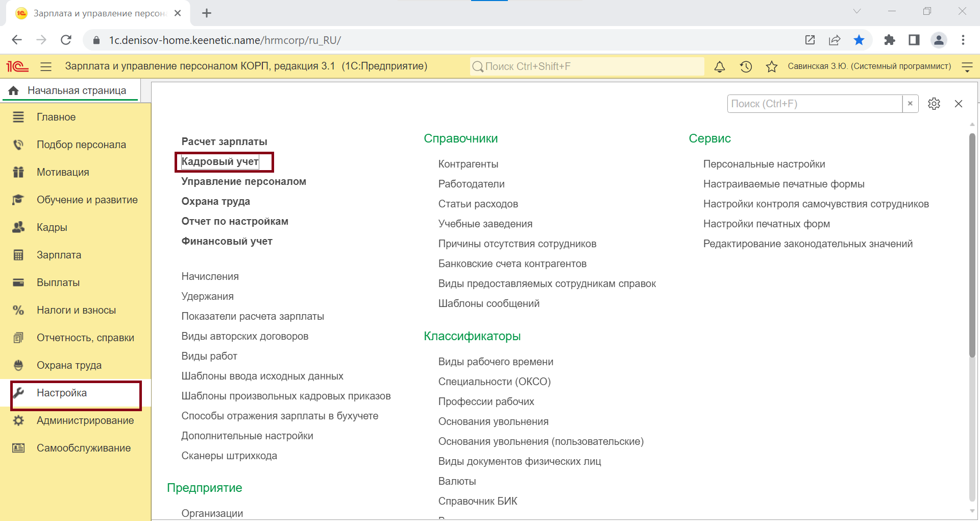Click Персональные настройки under Сервис

point(764,164)
